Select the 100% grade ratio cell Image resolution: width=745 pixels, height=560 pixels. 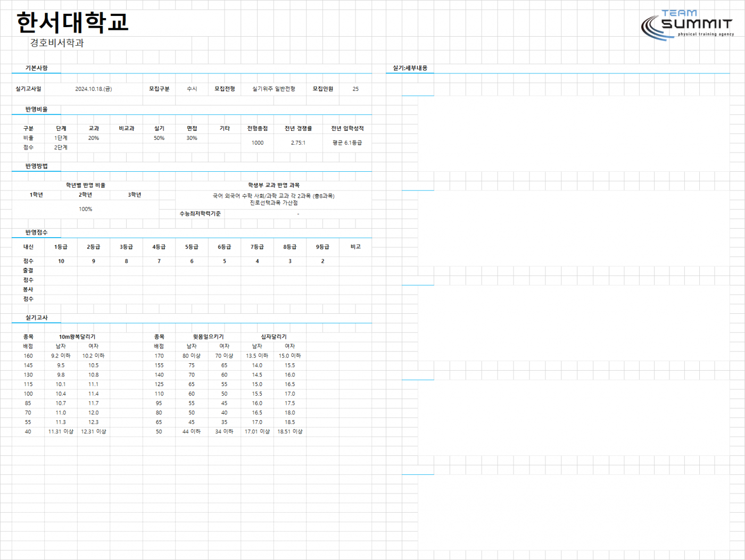point(86,209)
